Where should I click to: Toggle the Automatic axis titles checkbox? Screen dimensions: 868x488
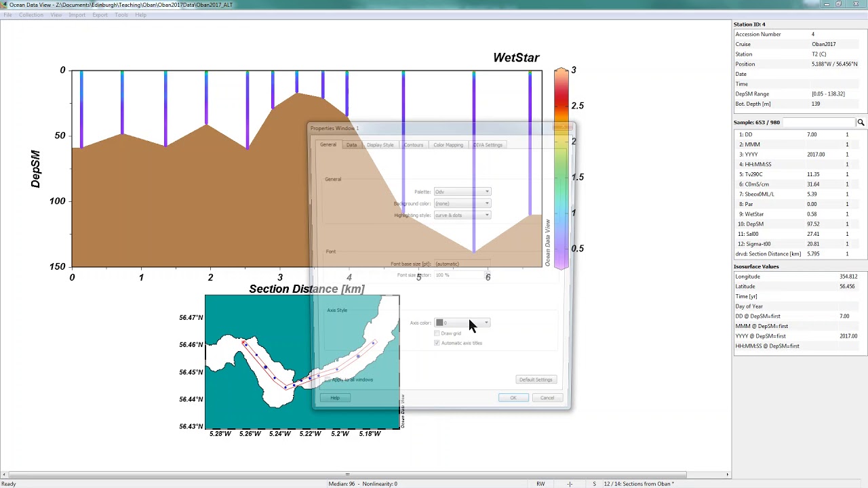437,343
